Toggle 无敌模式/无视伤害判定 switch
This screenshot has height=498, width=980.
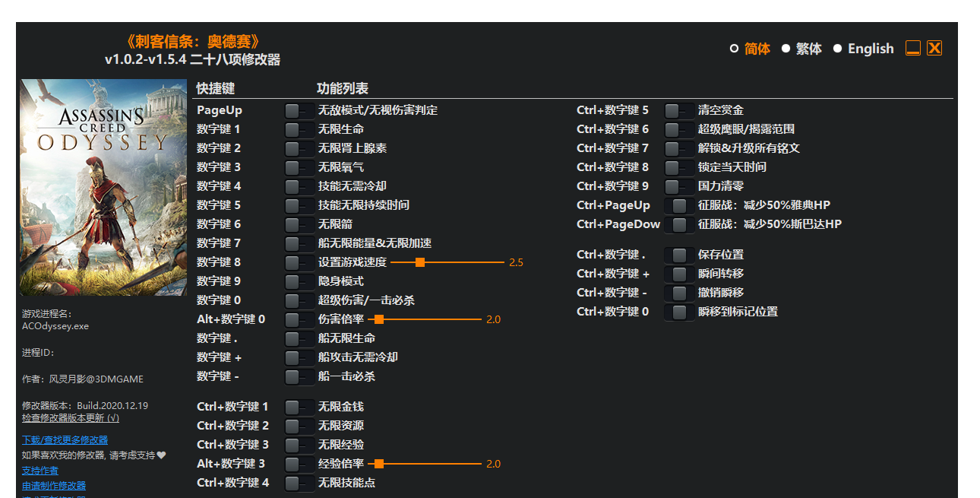click(299, 110)
